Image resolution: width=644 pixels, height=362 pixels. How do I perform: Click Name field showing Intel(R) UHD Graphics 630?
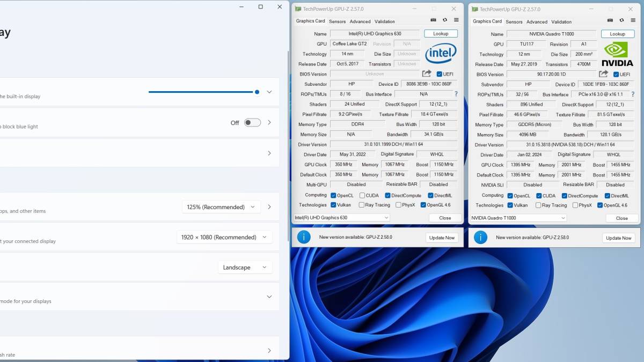tap(375, 33)
